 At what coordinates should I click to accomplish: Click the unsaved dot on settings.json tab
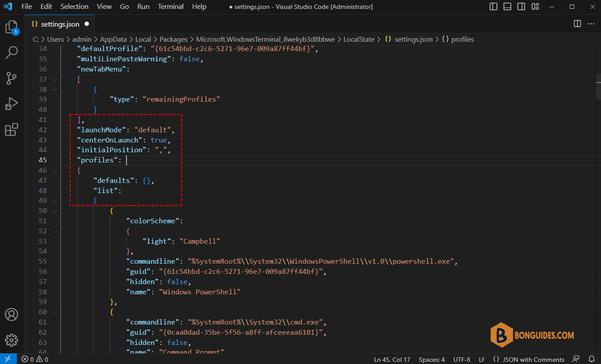87,24
